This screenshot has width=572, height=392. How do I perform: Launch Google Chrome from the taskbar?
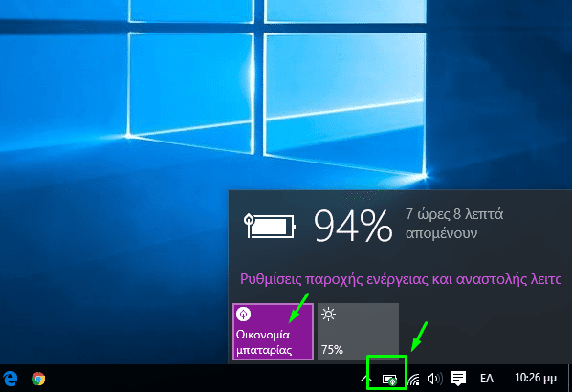click(x=38, y=379)
